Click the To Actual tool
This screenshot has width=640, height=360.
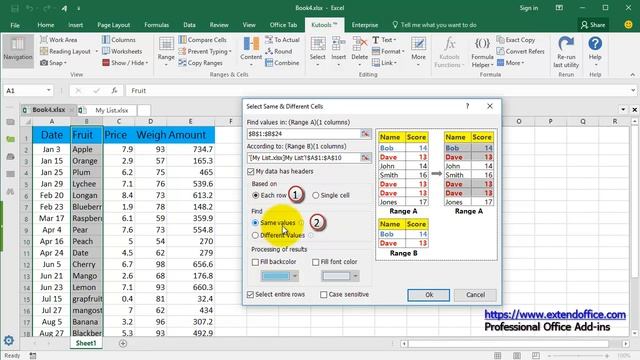coord(282,40)
